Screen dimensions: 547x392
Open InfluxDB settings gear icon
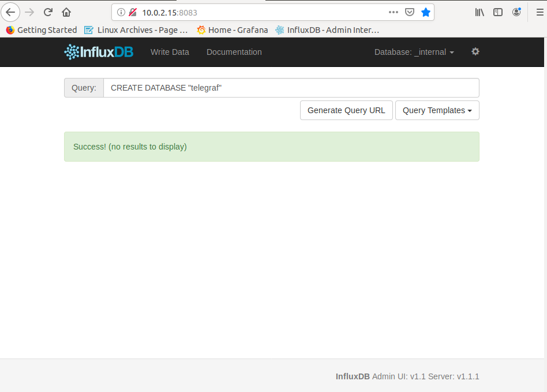click(475, 51)
